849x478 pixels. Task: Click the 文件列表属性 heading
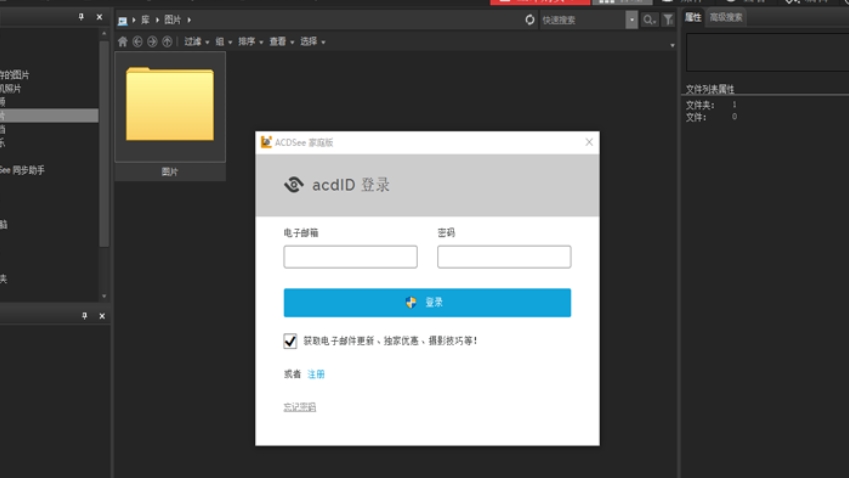point(710,89)
